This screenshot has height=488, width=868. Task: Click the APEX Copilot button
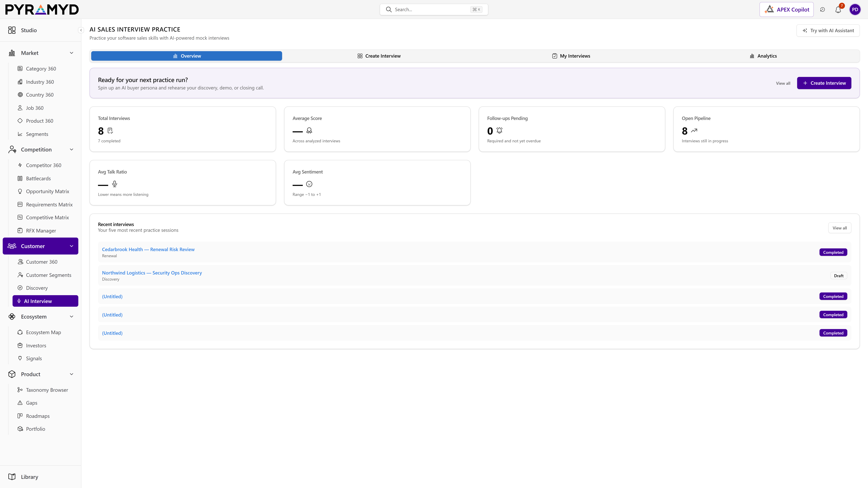787,9
